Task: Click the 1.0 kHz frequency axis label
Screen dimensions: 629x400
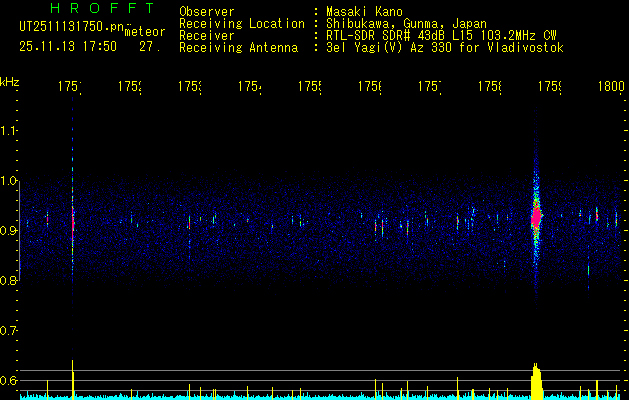Action: point(8,181)
